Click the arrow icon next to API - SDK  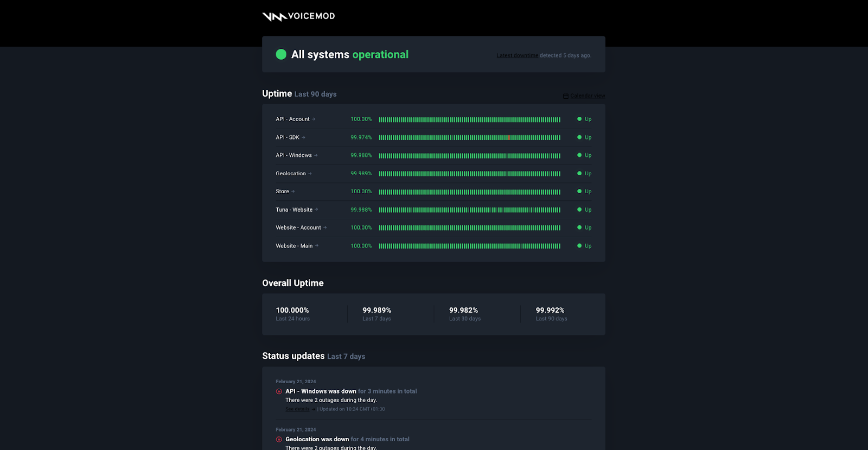303,137
